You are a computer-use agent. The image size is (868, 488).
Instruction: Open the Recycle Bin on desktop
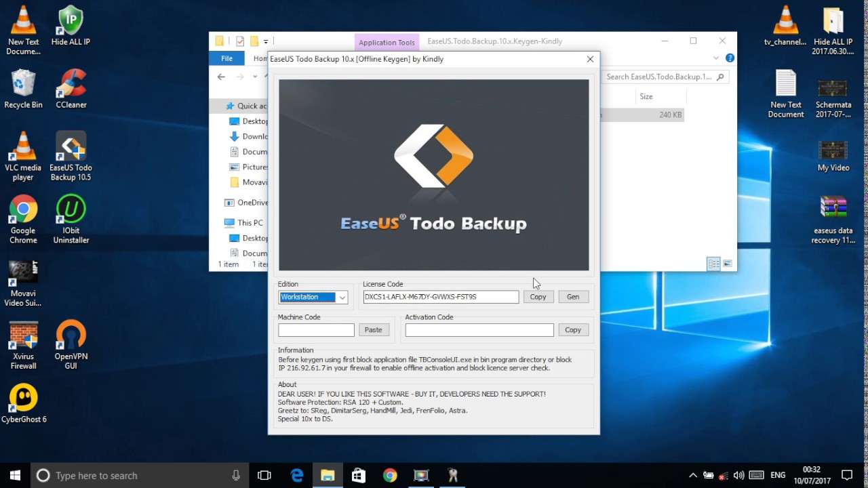pyautogui.click(x=23, y=88)
